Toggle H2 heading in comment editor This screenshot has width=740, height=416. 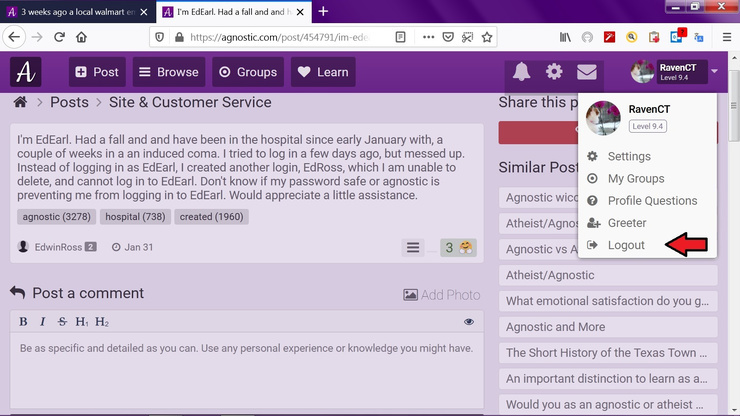click(x=102, y=322)
